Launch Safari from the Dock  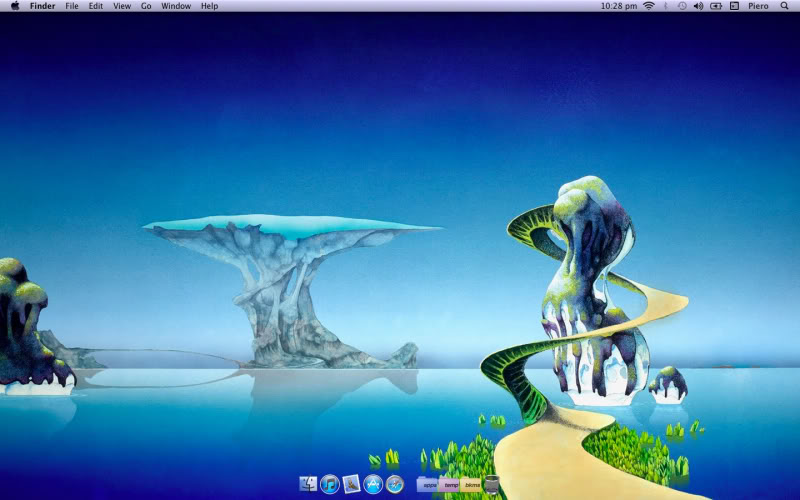coord(395,484)
